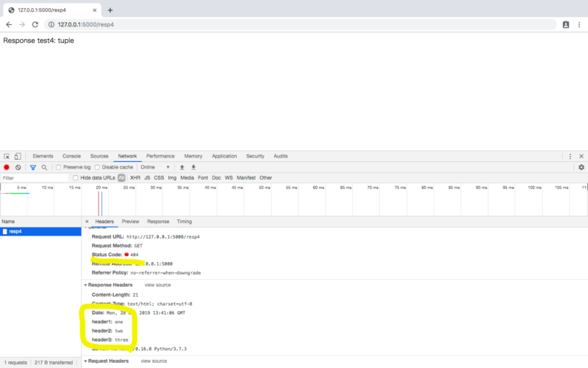Viewport: 588px width, 368px height.
Task: Toggle the network filter funnel icon
Action: tap(32, 167)
